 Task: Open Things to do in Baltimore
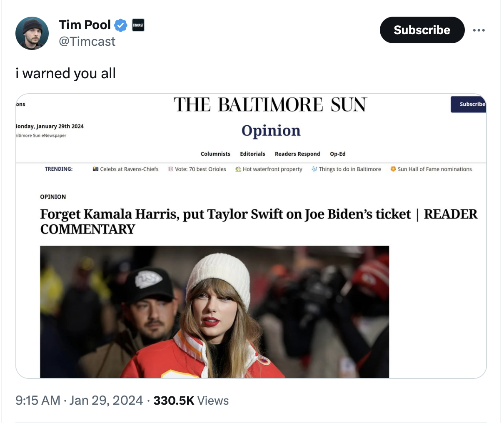350,169
